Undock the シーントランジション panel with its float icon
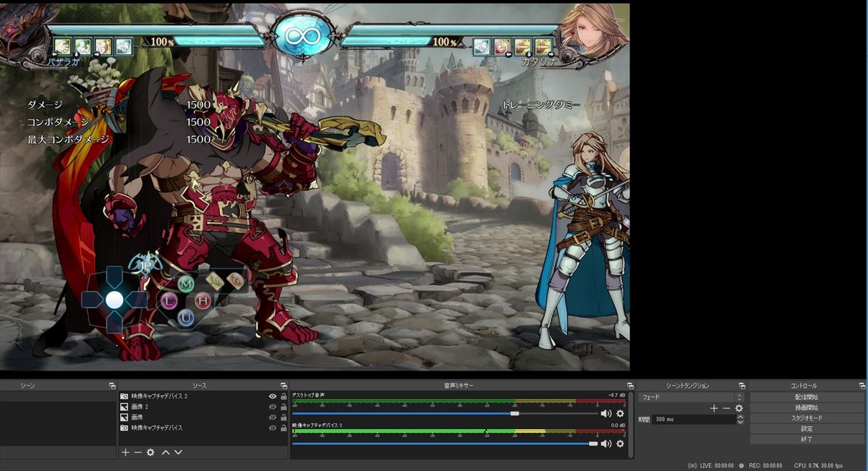 (741, 386)
